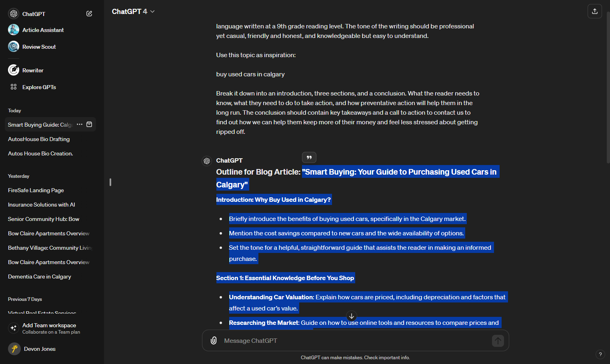Click the share chat upload icon

[594, 11]
